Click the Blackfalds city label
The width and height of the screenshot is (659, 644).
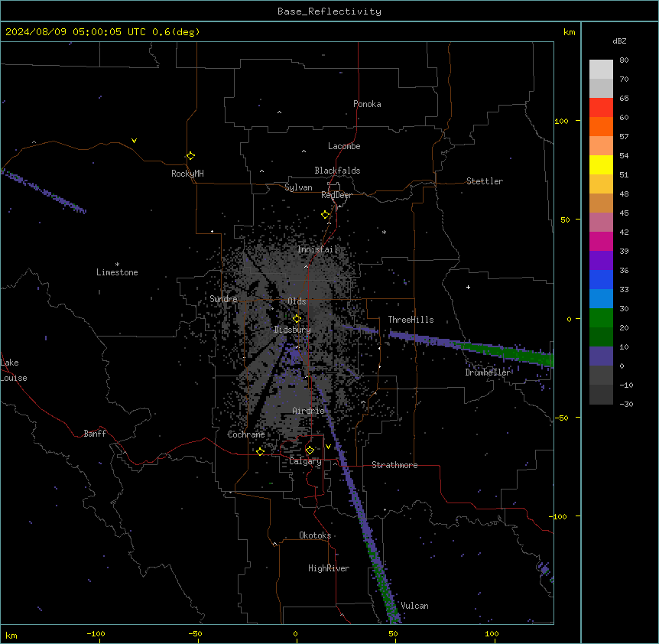pos(337,171)
